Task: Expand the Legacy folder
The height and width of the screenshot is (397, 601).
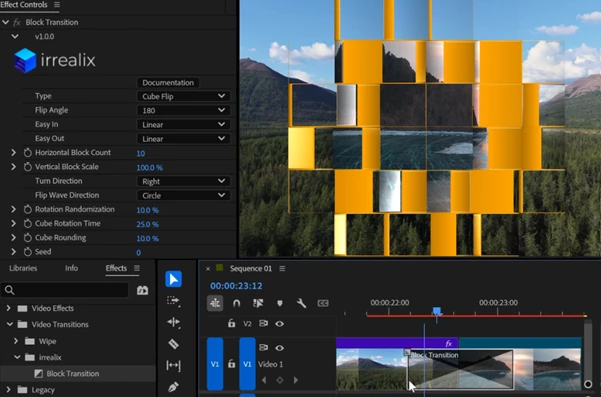Action: click(x=8, y=390)
